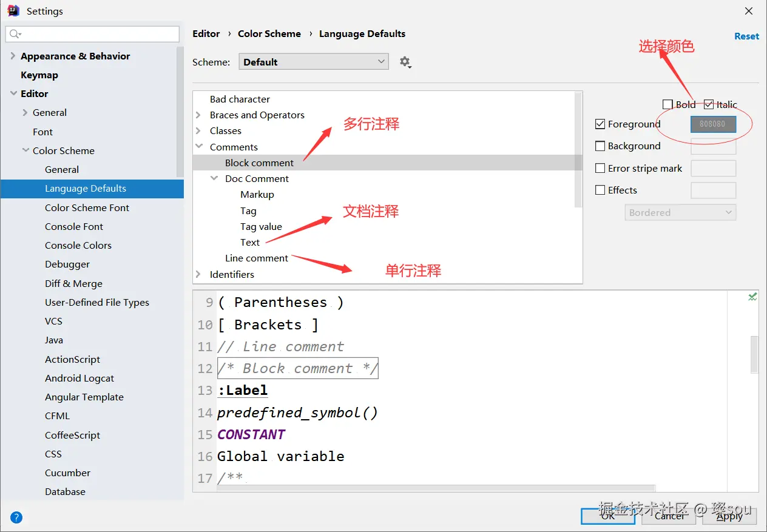Expand the Appearance & Behavior section
The width and height of the screenshot is (767, 532).
(x=13, y=56)
